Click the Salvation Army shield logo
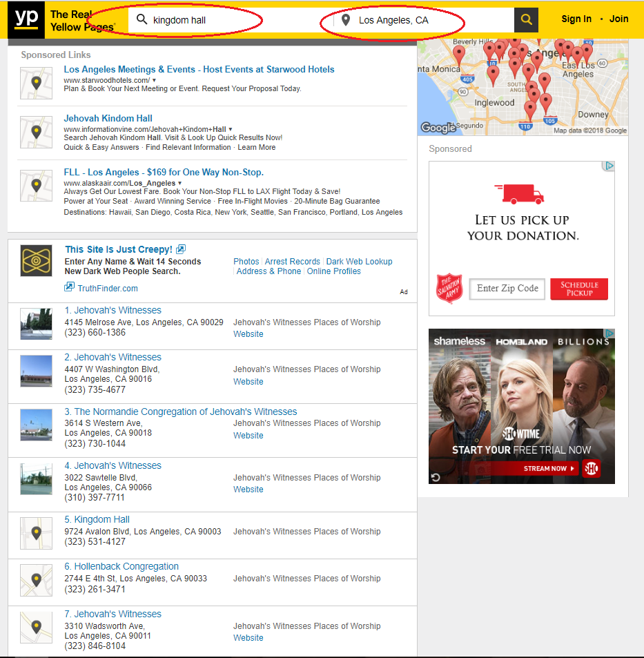 coord(449,289)
